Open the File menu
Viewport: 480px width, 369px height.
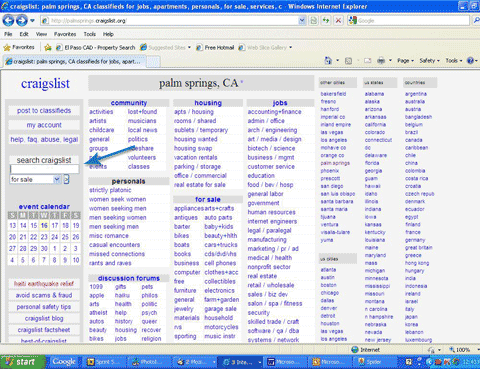(x=8, y=34)
